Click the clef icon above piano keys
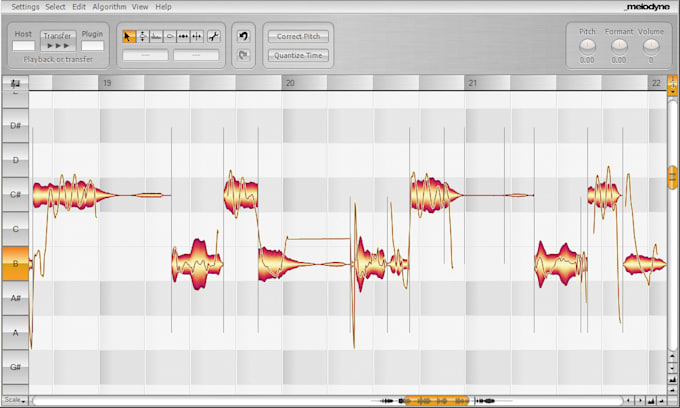 15,83
